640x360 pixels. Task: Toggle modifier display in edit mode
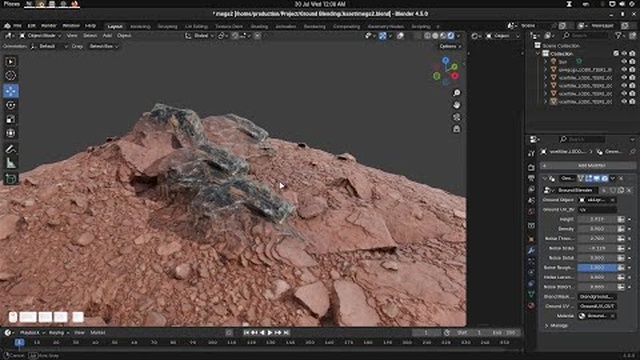[x=589, y=178]
